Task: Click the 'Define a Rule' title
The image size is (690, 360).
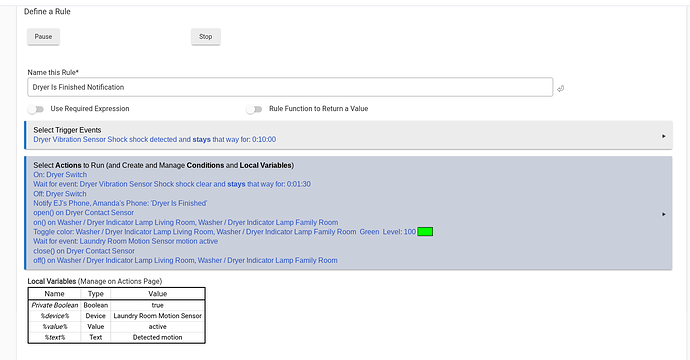Action: [47, 11]
